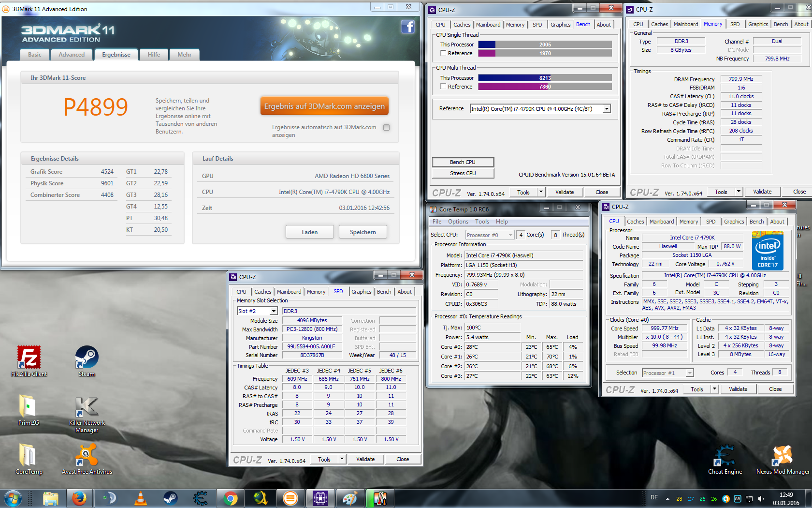Launch Killer Network Manager from the desktop
Screen dimensions: 812x508
(87, 414)
